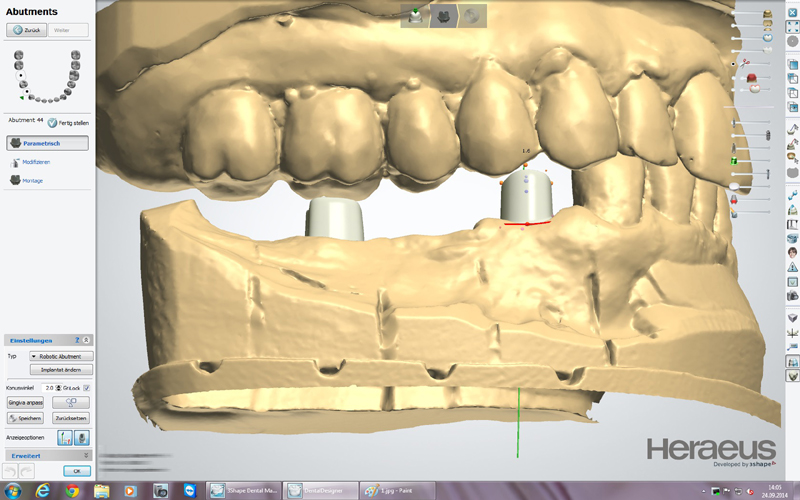Collapse the Einstellungen panel
This screenshot has width=800, height=500.
87,341
